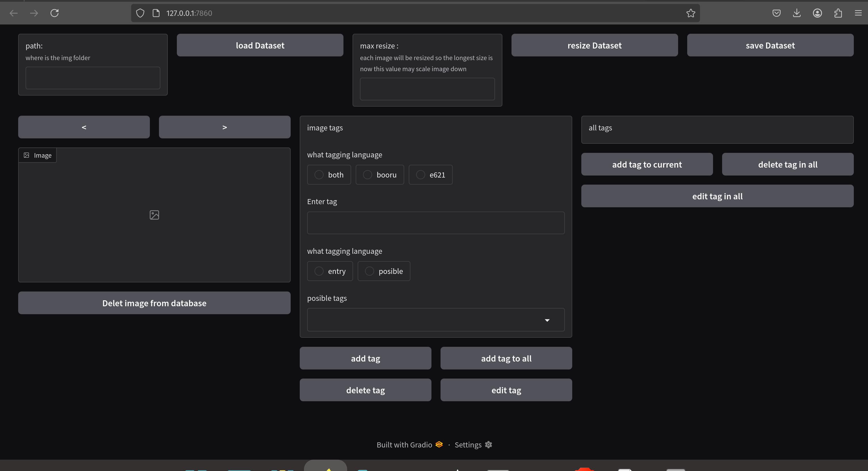Click image placeholder icon in Image panel
The height and width of the screenshot is (471, 868).
tap(154, 215)
